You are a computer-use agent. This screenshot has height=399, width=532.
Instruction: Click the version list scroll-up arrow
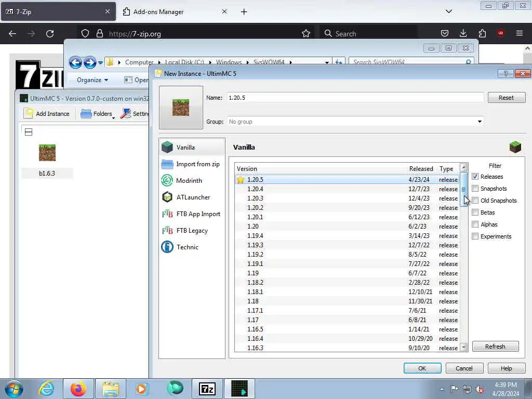(x=464, y=167)
